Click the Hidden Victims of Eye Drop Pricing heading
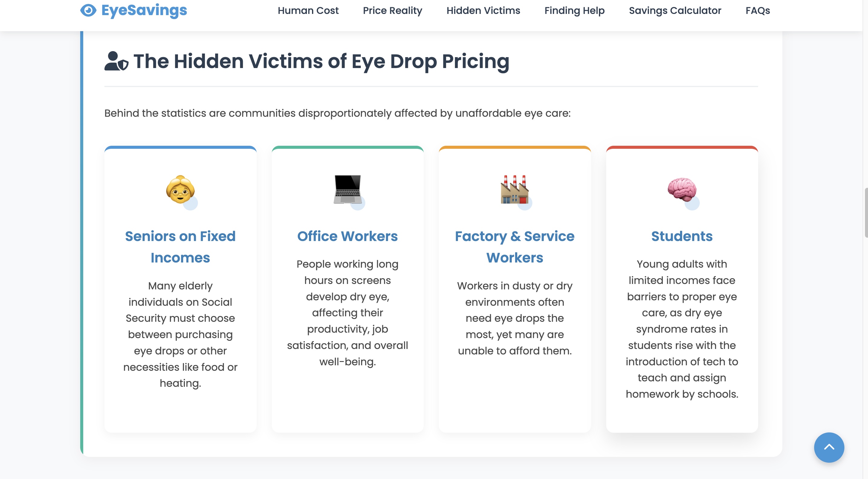868x479 pixels. click(321, 61)
